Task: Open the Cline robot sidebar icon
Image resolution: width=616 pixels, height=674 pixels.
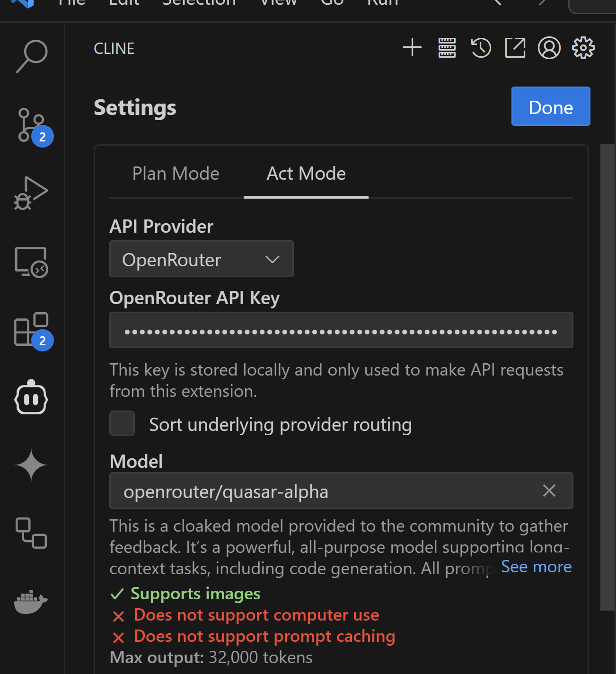Action: click(x=31, y=397)
